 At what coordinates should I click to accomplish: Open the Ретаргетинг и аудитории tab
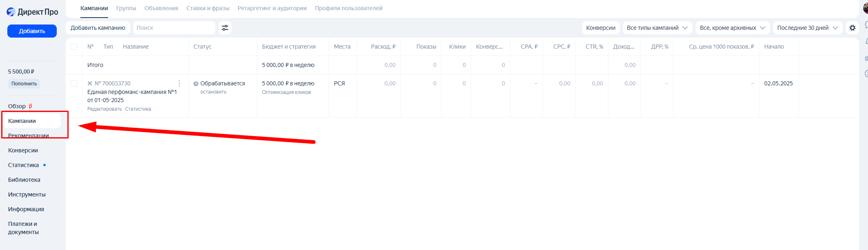(x=272, y=8)
